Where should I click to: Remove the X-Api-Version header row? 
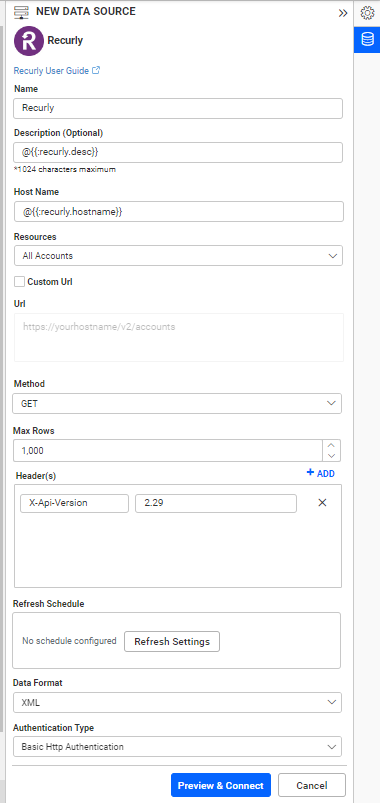coord(323,503)
